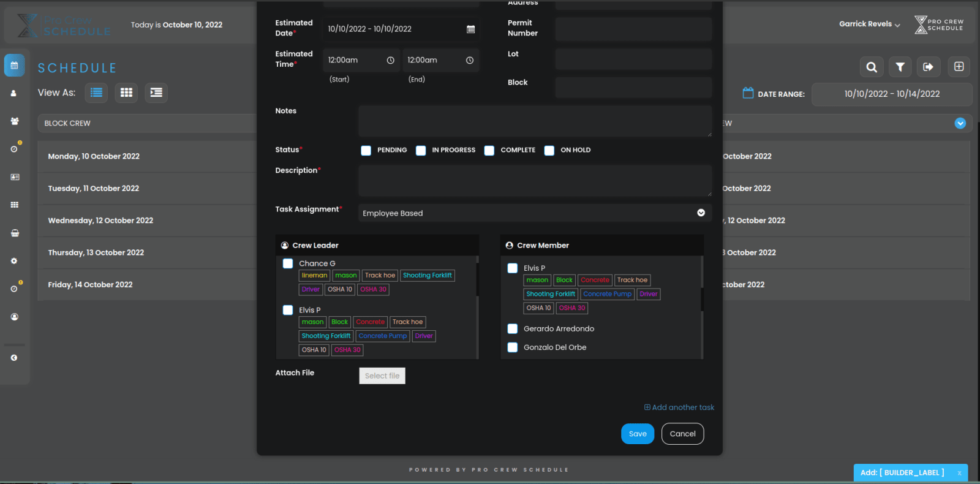Close the Add BUILDER_LABEL popup with x
This screenshot has width=980, height=484.
pos(959,473)
